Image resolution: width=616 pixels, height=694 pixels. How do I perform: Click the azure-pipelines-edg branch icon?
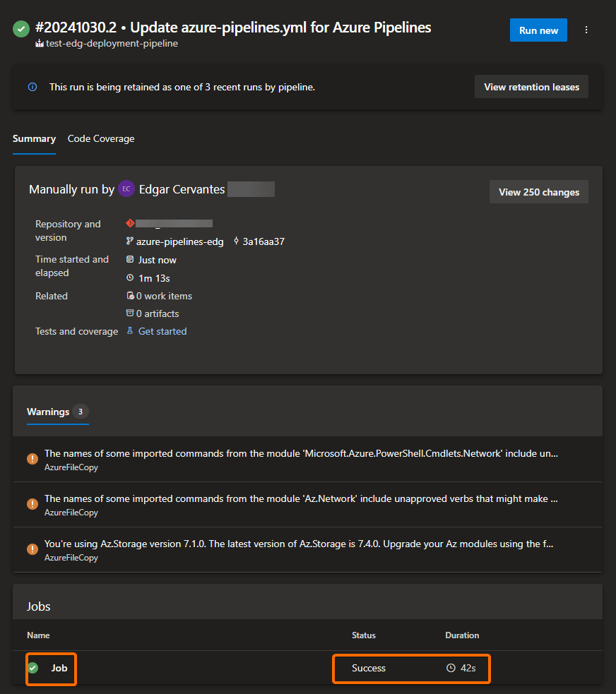[x=129, y=241]
